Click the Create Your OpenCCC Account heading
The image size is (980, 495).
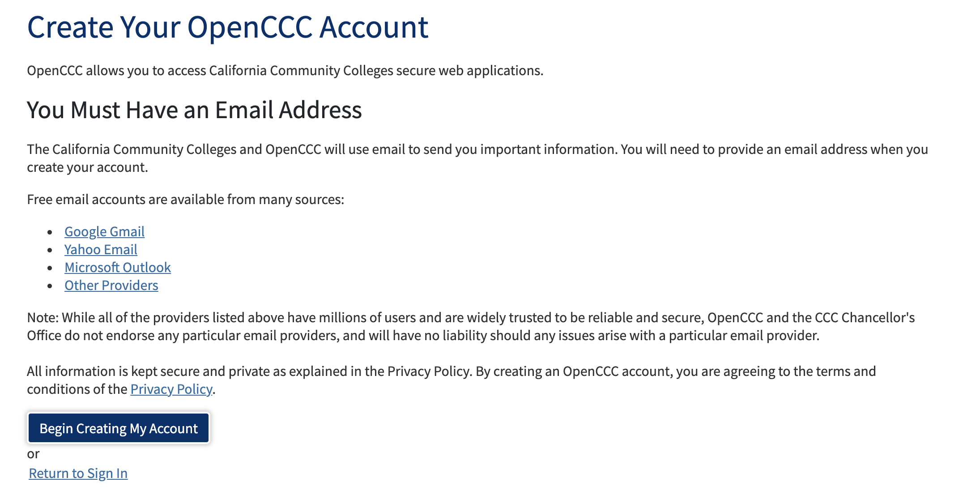(228, 27)
